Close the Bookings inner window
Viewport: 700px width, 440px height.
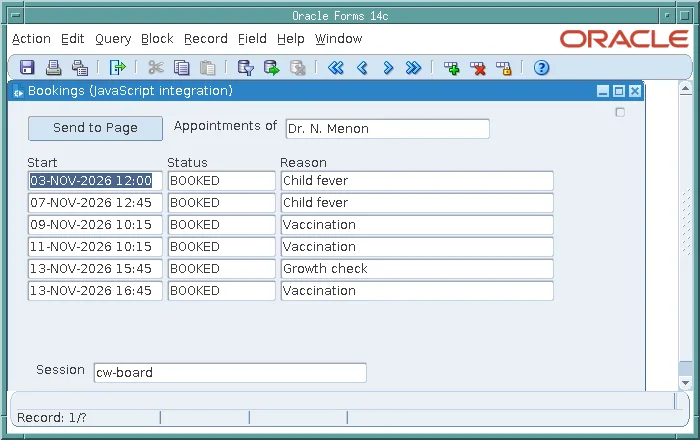click(635, 91)
